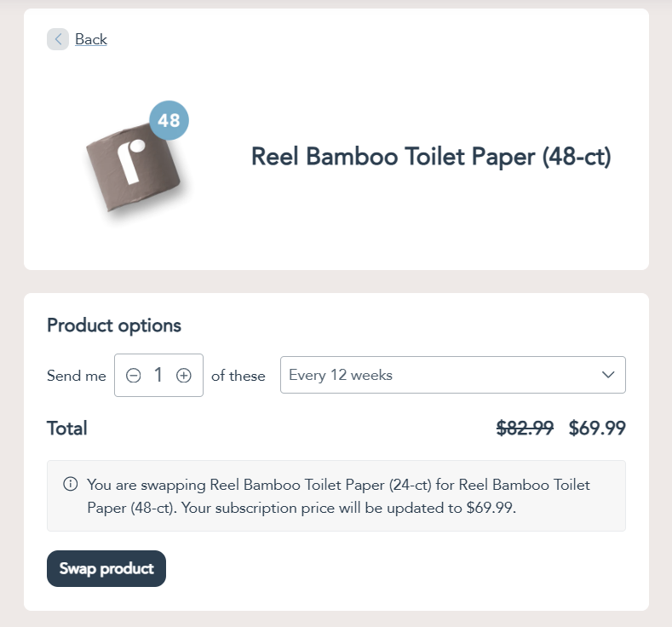This screenshot has height=627, width=672.
Task: Click the 'Send me' label
Action: click(x=77, y=376)
